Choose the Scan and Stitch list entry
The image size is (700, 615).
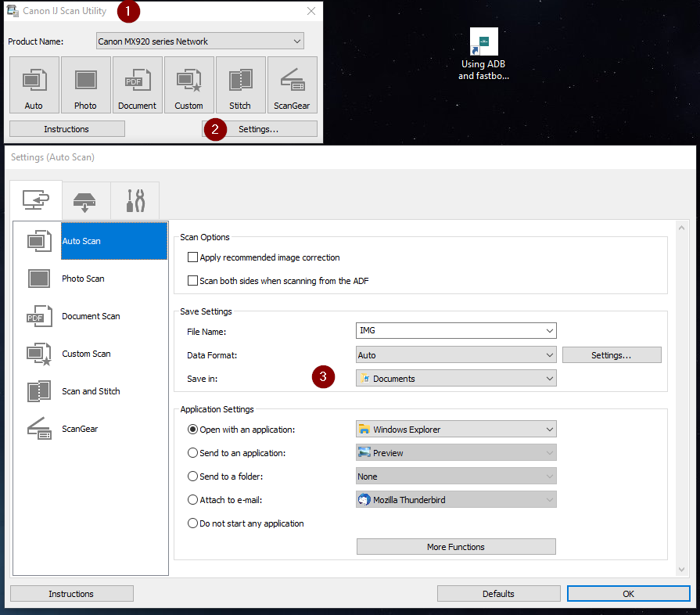(91, 391)
